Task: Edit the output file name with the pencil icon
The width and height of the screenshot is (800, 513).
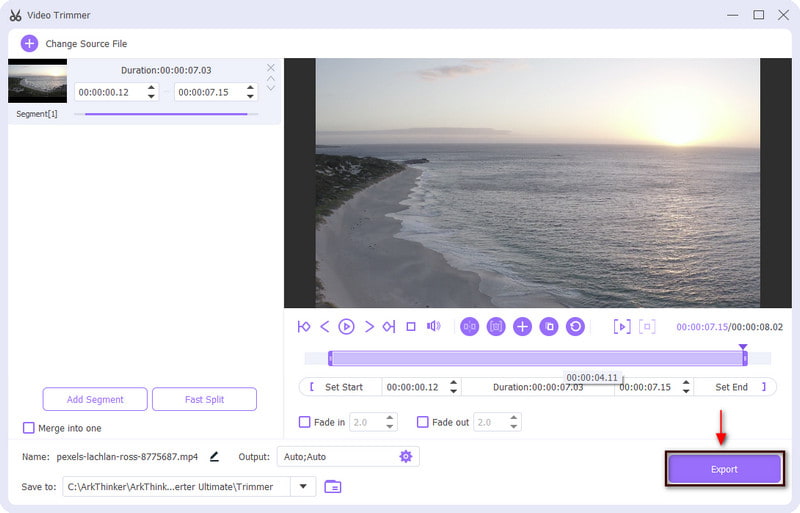Action: (x=214, y=456)
